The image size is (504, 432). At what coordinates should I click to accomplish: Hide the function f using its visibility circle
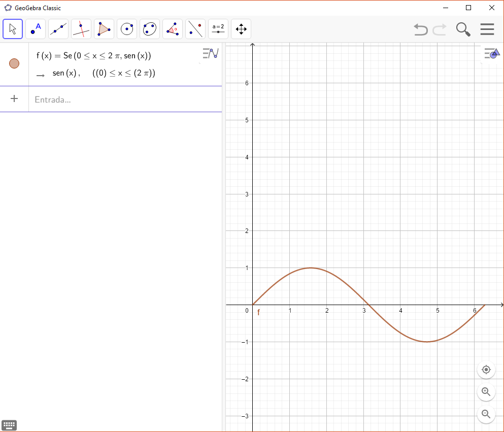[14, 63]
